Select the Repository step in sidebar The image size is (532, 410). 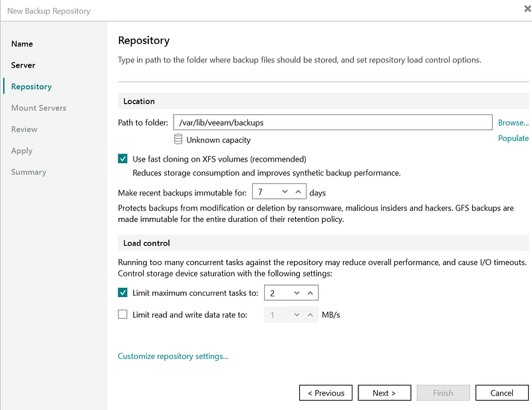[31, 86]
